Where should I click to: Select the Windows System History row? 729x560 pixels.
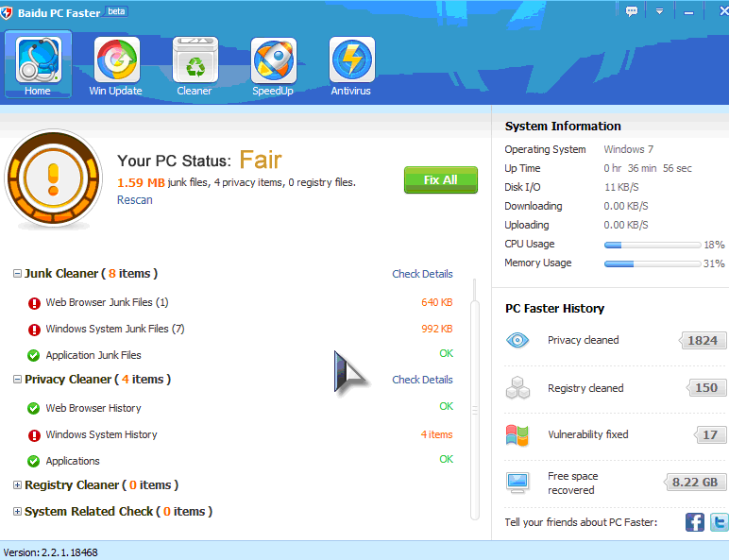(x=241, y=435)
